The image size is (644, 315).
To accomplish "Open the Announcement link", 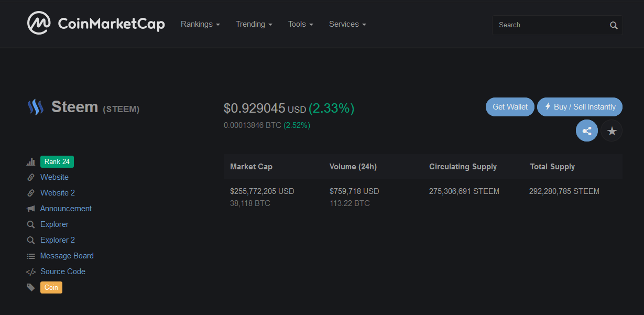I will coord(66,209).
